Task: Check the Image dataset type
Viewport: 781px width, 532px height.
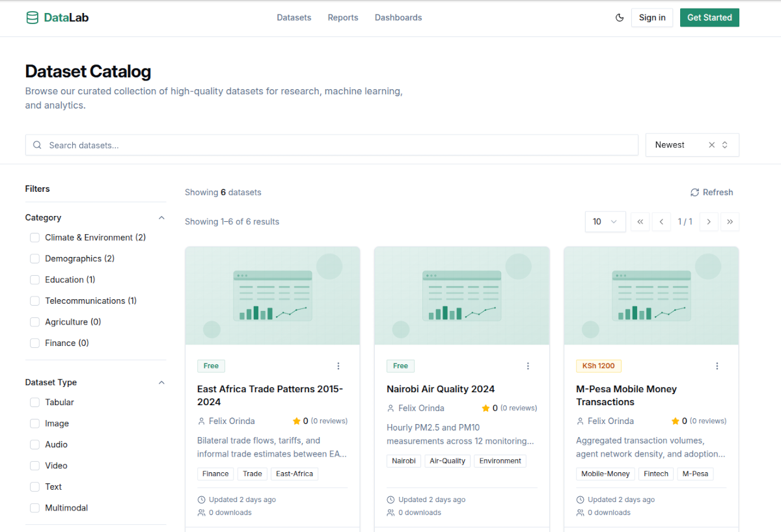Action: 35,423
